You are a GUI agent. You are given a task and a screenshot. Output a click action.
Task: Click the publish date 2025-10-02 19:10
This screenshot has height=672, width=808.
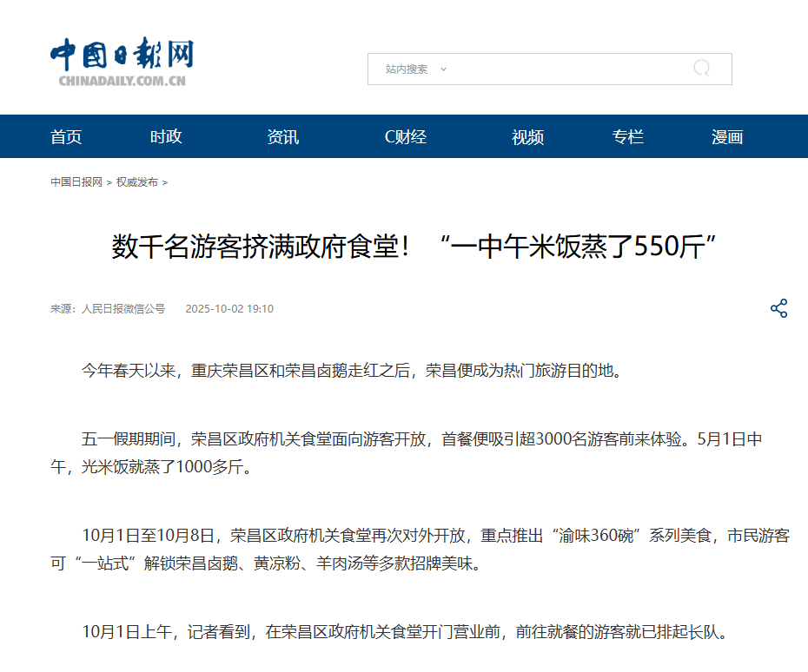click(x=229, y=309)
